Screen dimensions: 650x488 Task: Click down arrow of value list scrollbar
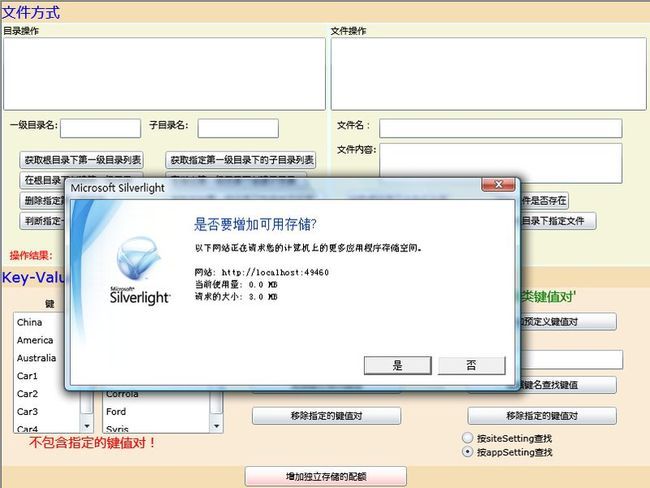point(216,426)
